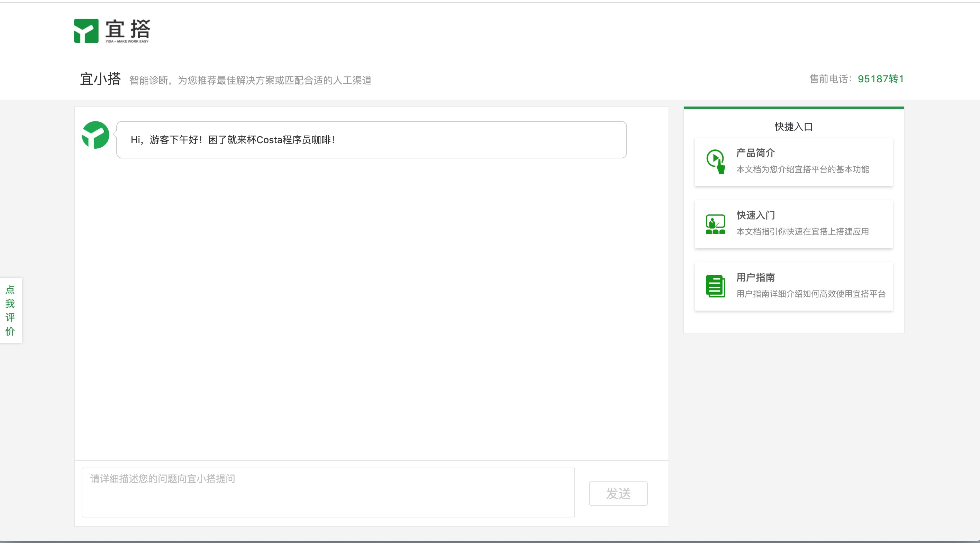Focus the question input text box

click(x=328, y=492)
